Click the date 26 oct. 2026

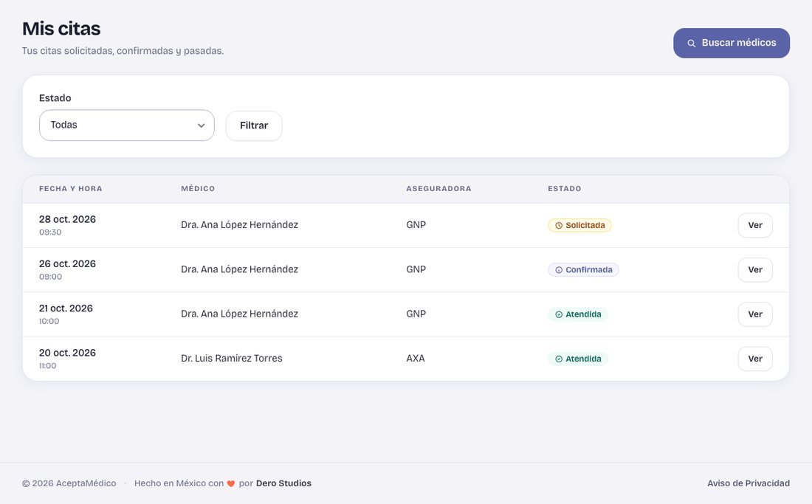(x=67, y=264)
